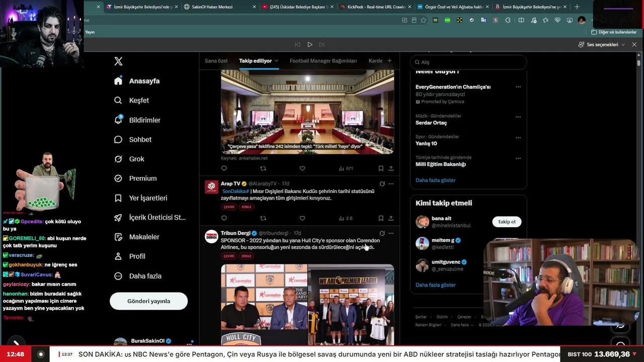Open the Tribun Dergi profile avatar

[x=212, y=237]
